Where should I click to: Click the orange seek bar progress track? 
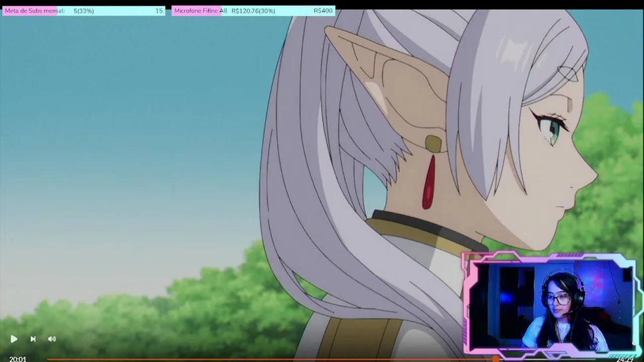(x=272, y=359)
